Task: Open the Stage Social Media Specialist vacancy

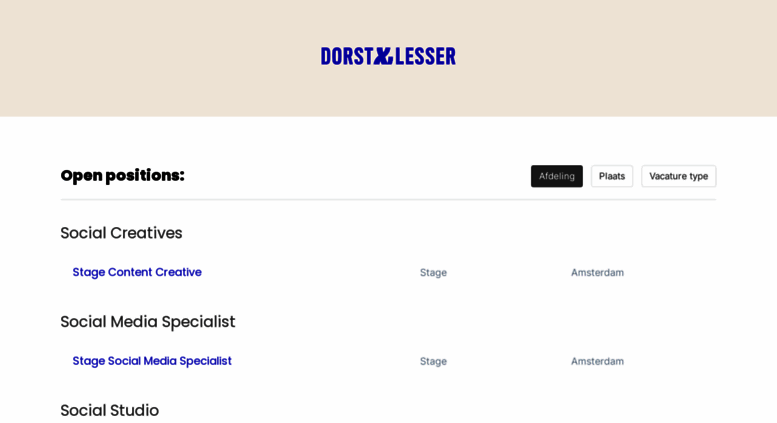Action: pyautogui.click(x=152, y=361)
